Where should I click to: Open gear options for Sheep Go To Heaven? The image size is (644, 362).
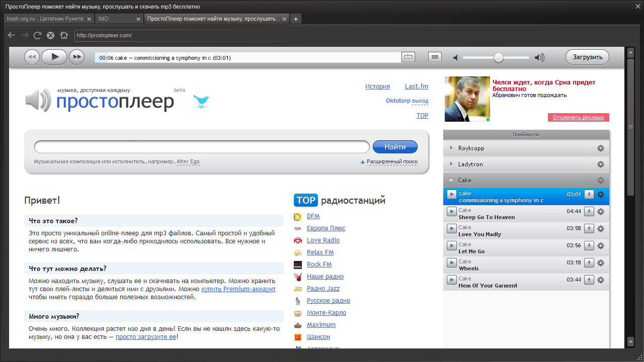pyautogui.click(x=600, y=212)
